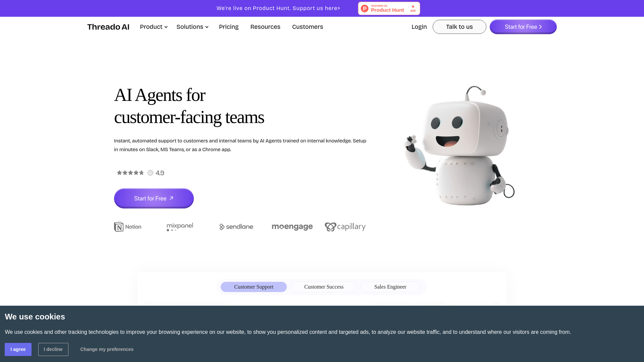Expand the Product navigation dropdown
644x362 pixels.
(154, 26)
